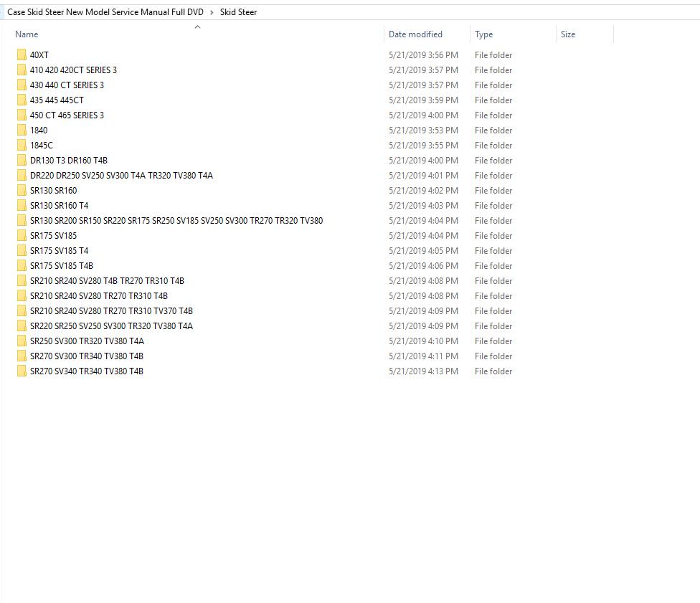The height and width of the screenshot is (603, 700).
Task: Select folder name 410 420 420CT SERIES 3
Action: [73, 70]
